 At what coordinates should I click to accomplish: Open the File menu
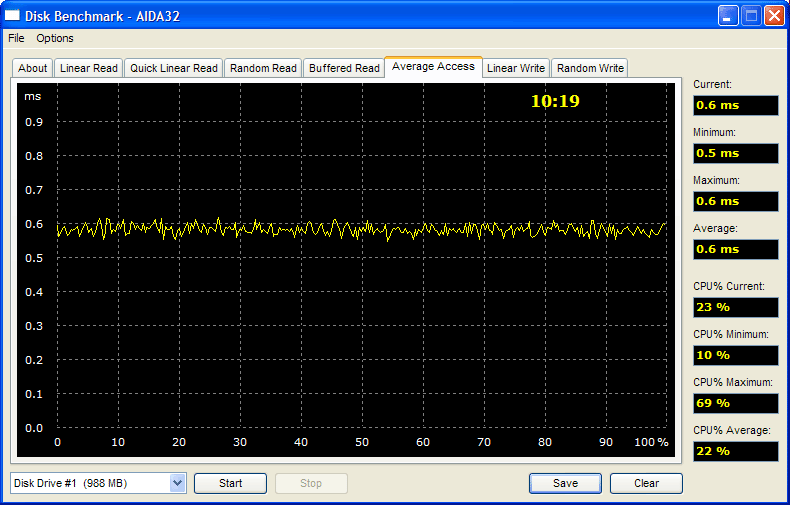[x=16, y=38]
